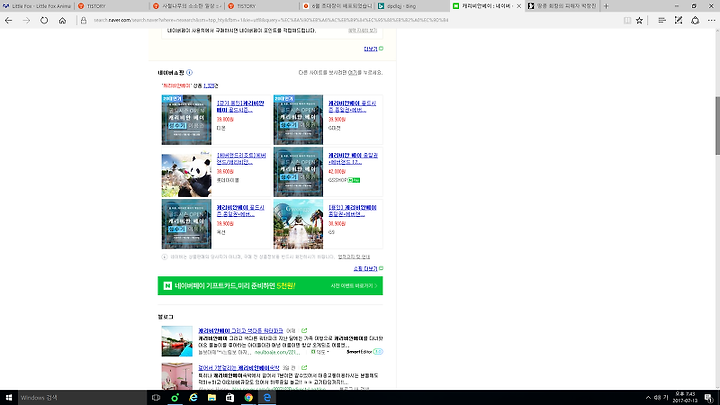Viewport: 720px width, 405px height.
Task: Open the Make a Web Note tool
Action: [678, 20]
